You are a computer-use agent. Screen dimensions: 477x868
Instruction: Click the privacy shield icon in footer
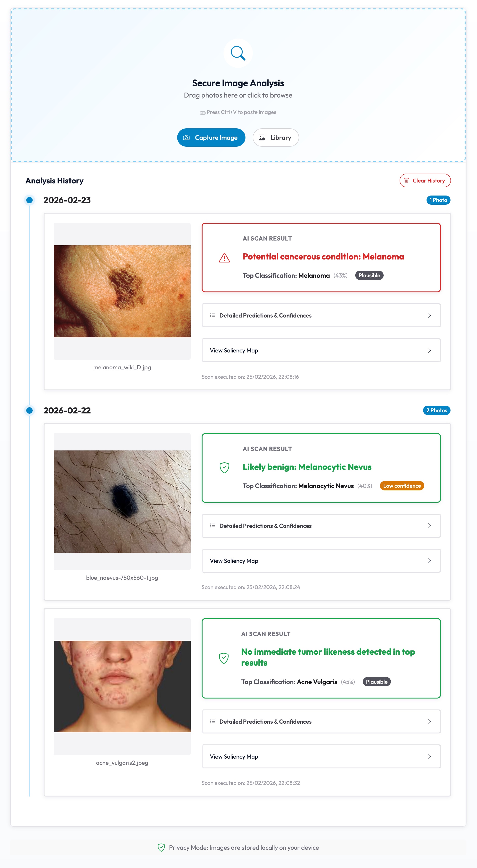tap(161, 847)
